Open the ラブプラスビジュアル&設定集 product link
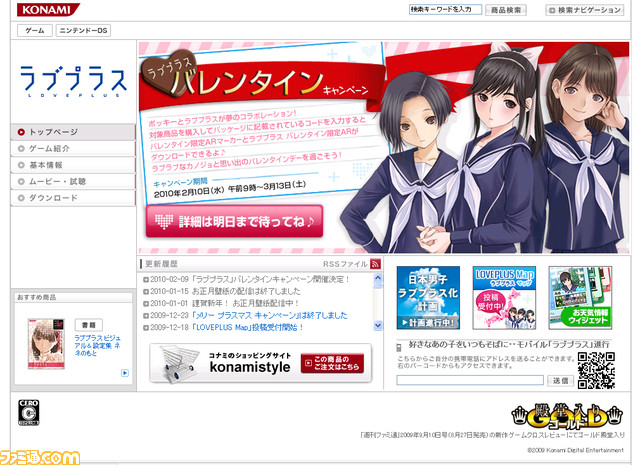The width and height of the screenshot is (640, 465). (x=97, y=345)
